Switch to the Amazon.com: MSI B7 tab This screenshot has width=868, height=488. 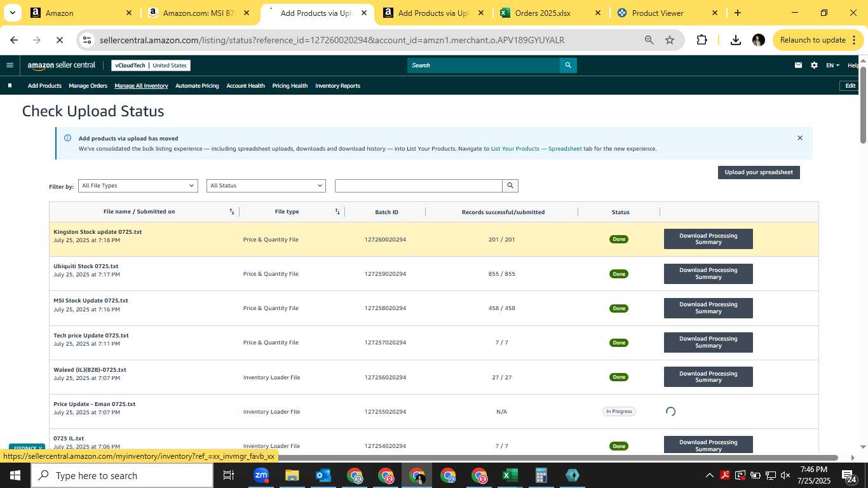[x=199, y=13]
